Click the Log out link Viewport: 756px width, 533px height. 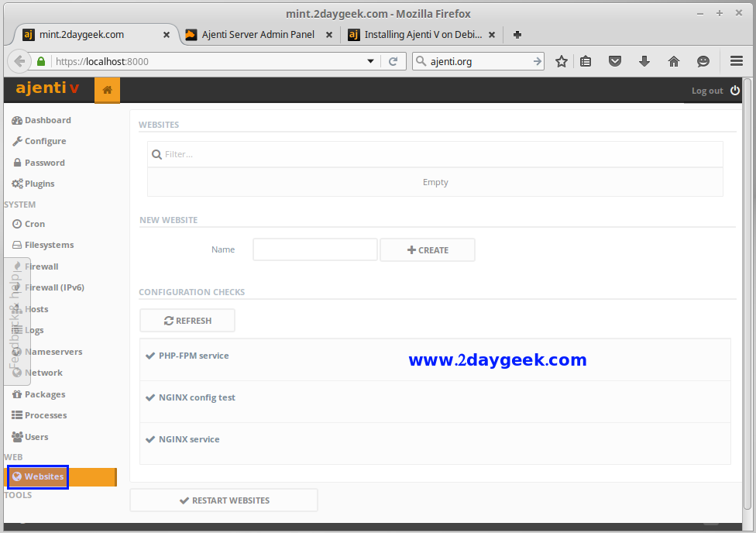707,91
